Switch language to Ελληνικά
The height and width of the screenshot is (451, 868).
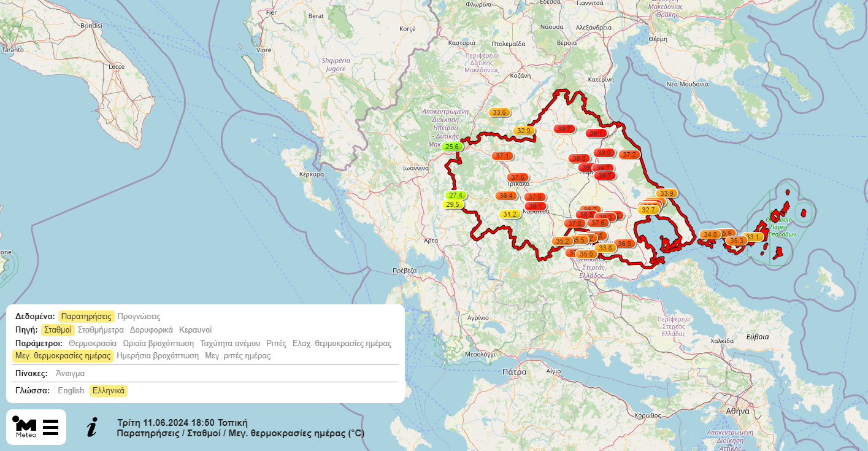coord(109,391)
